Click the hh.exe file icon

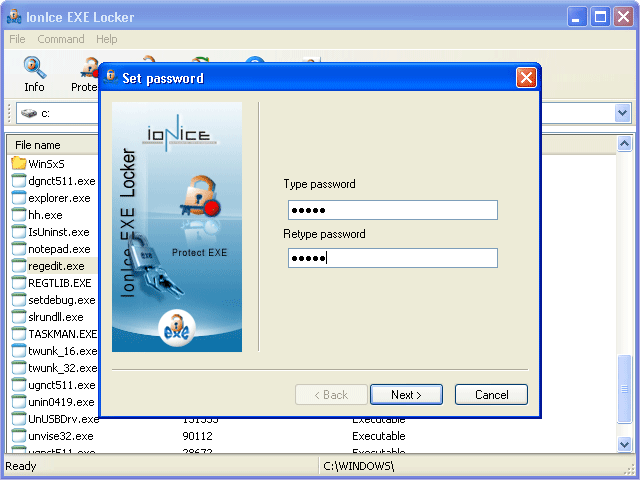(x=19, y=215)
